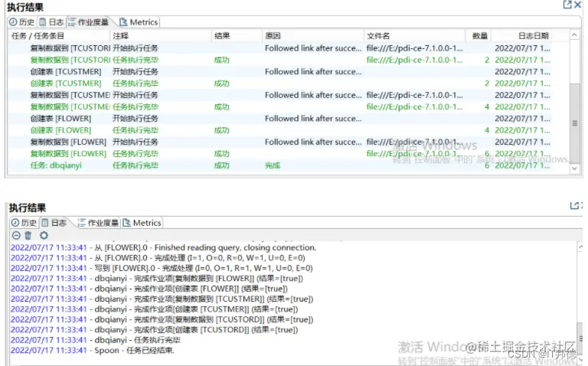Clear the log with the trash icon
Viewport: 588px width, 366px height.
coord(28,236)
